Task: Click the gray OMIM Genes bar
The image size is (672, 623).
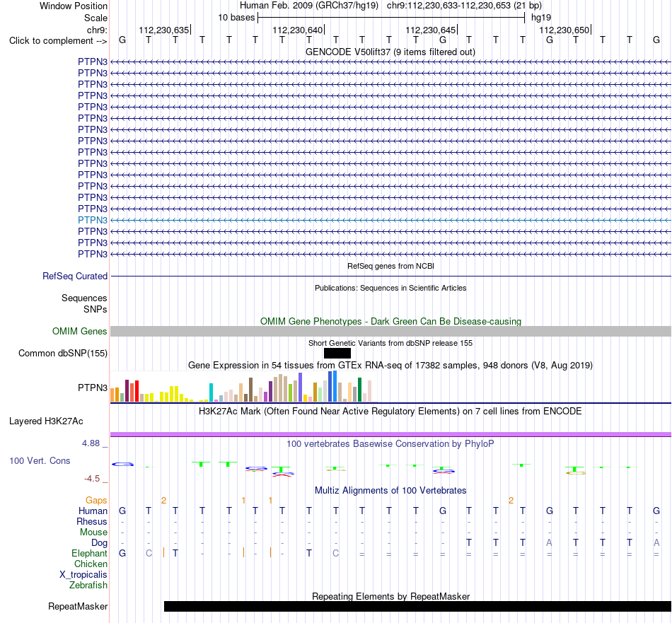Action: click(391, 331)
